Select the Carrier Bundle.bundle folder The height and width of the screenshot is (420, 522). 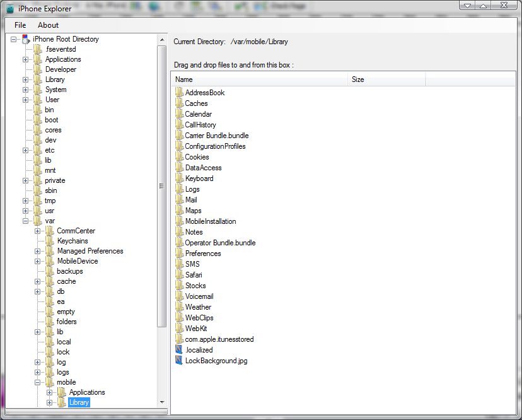pyautogui.click(x=217, y=135)
